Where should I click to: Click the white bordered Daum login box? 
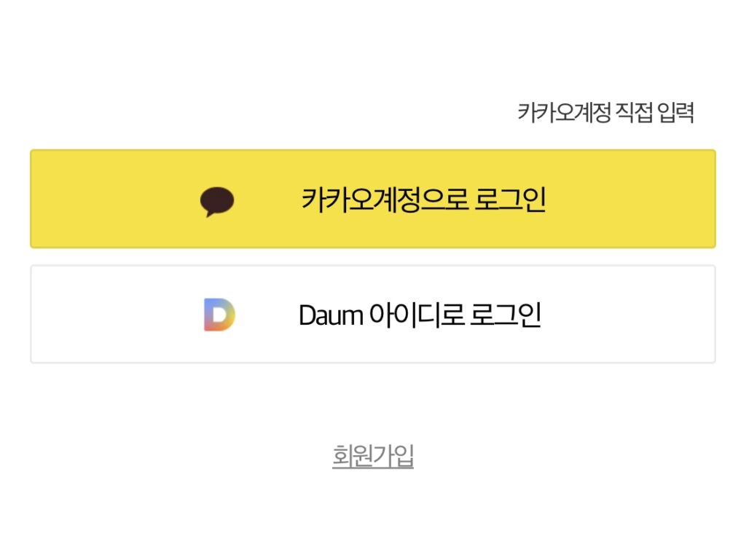[373, 315]
